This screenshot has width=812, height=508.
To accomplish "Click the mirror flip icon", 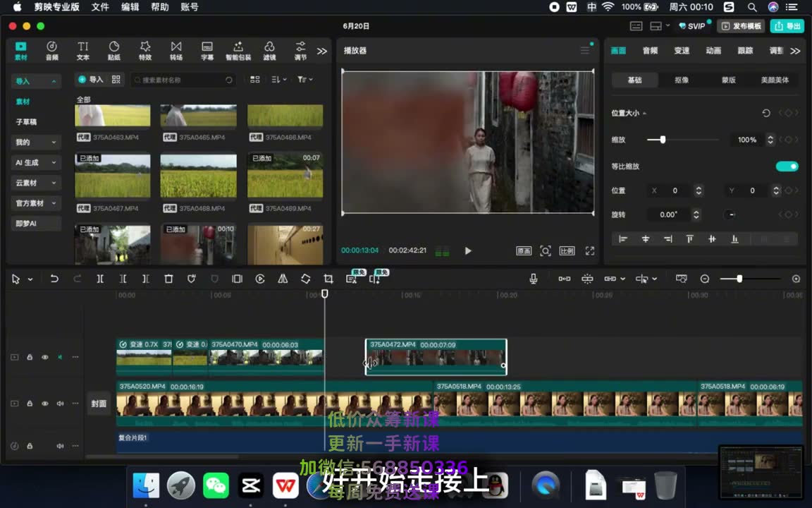I will (x=283, y=279).
